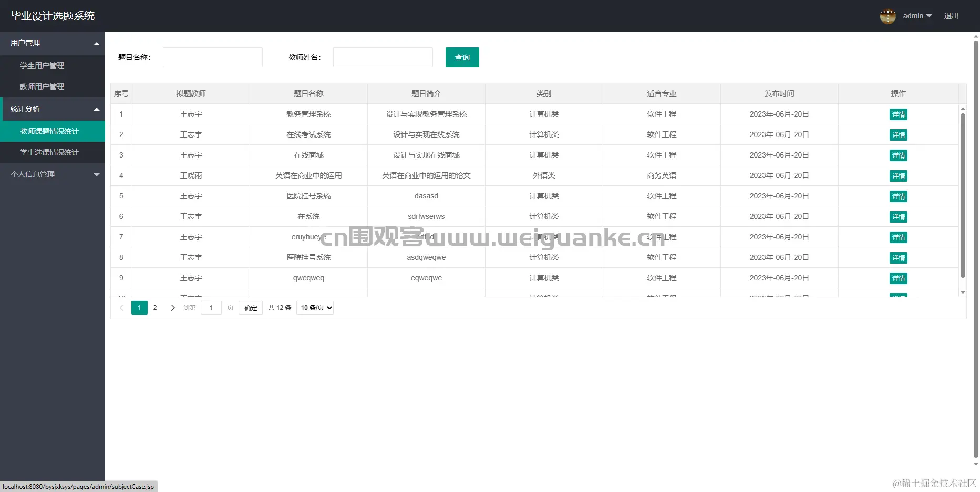This screenshot has height=492, width=980.
Task: Select 教师课题情况统计 menu item
Action: point(53,131)
